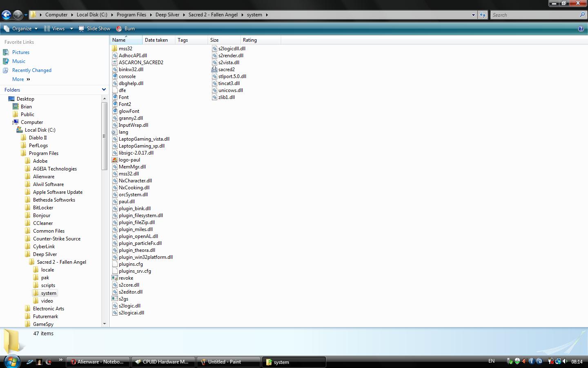The height and width of the screenshot is (368, 588).
Task: Start the Slide Show
Action: point(94,29)
